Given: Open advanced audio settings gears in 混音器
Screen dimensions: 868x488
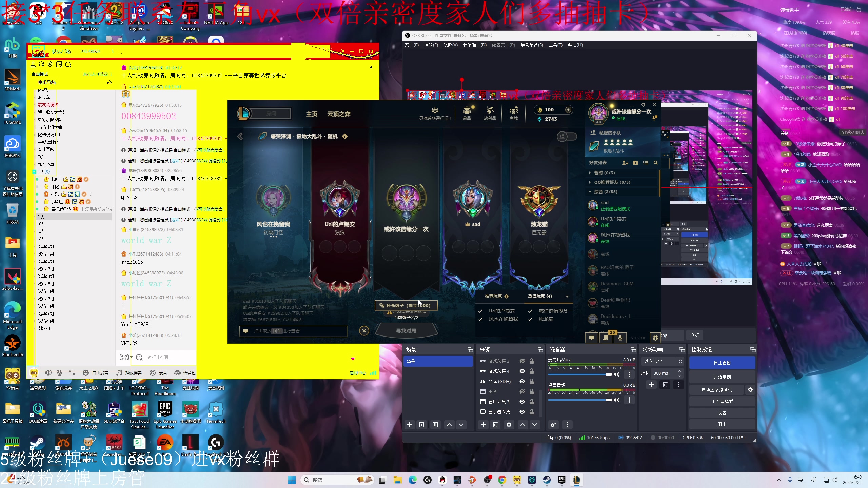Looking at the screenshot, I should click(553, 425).
